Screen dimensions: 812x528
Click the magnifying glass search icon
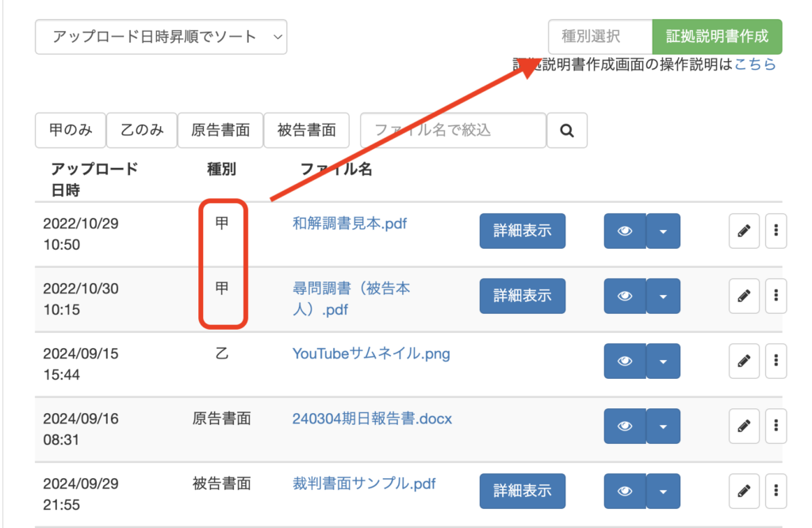[x=567, y=131]
